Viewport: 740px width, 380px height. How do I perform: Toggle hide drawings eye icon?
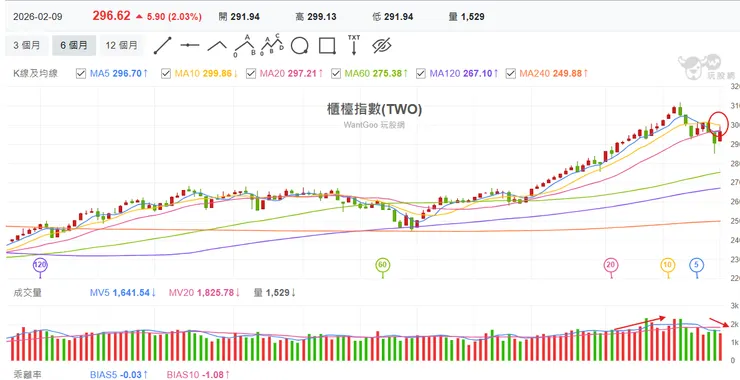pyautogui.click(x=381, y=46)
